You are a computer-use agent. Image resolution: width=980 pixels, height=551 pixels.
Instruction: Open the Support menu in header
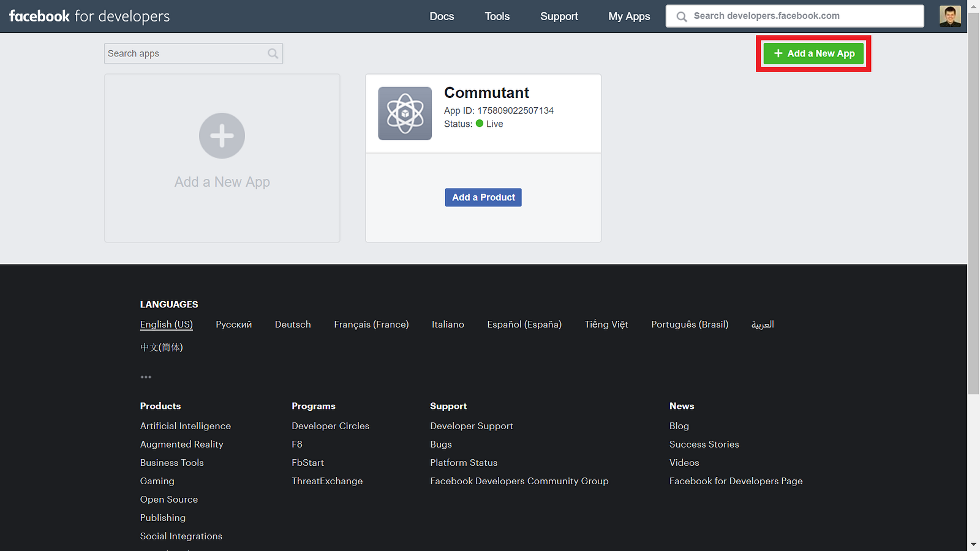coord(559,17)
